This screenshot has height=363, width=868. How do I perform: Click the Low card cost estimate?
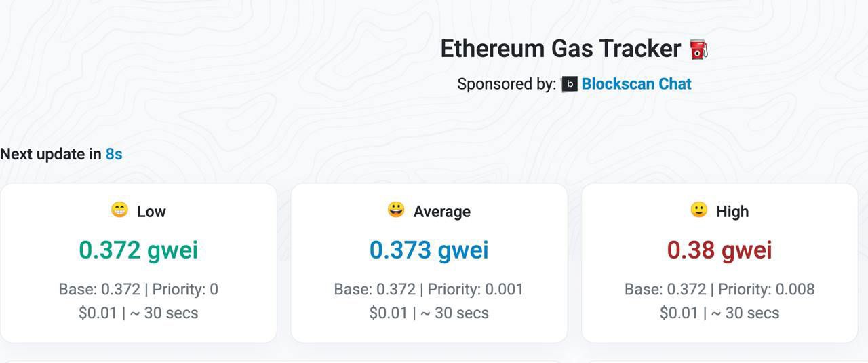98,313
